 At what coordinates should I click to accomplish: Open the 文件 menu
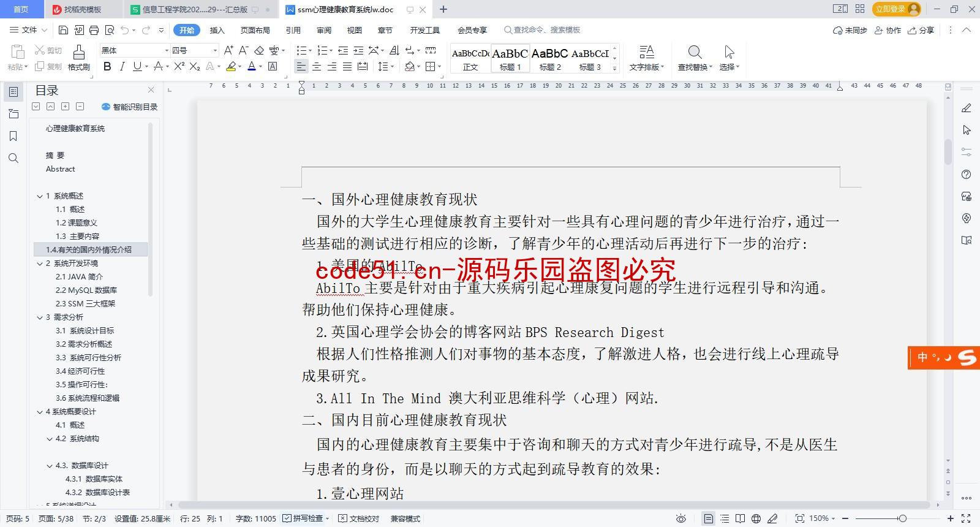[29, 30]
